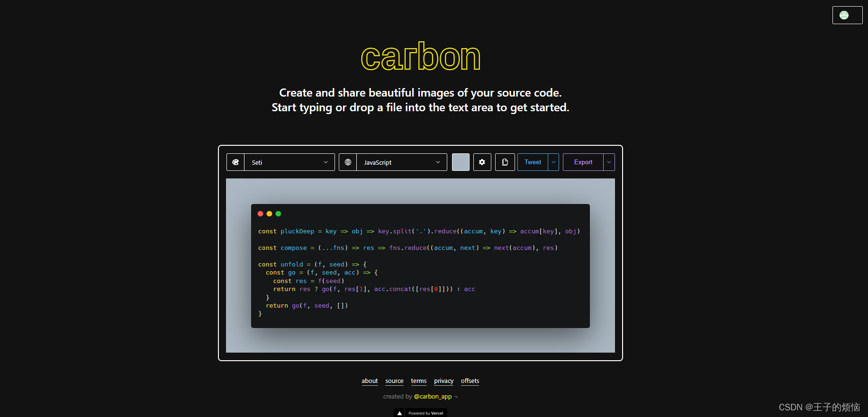
Task: Click the Export button
Action: (583, 162)
